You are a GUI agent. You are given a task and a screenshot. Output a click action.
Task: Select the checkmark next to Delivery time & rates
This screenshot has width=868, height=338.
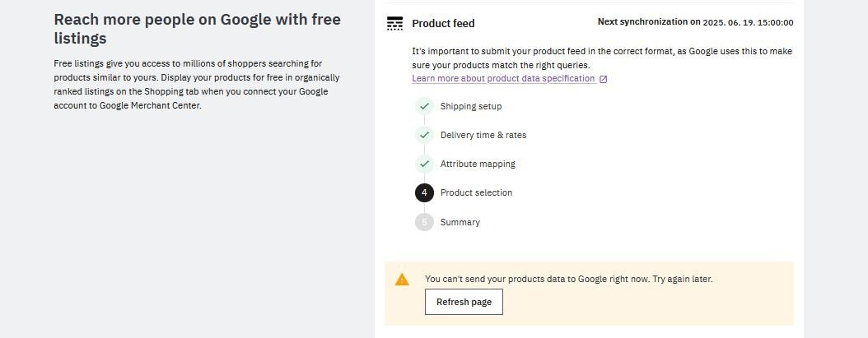tap(424, 134)
